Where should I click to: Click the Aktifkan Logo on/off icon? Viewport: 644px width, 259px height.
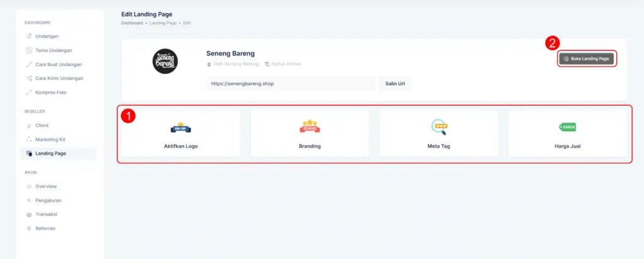coord(180,128)
